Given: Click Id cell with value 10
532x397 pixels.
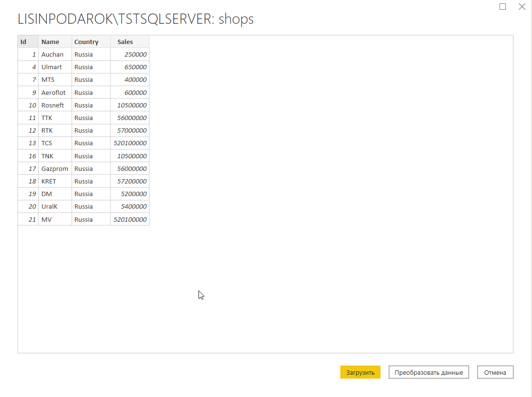Looking at the screenshot, I should [x=28, y=105].
